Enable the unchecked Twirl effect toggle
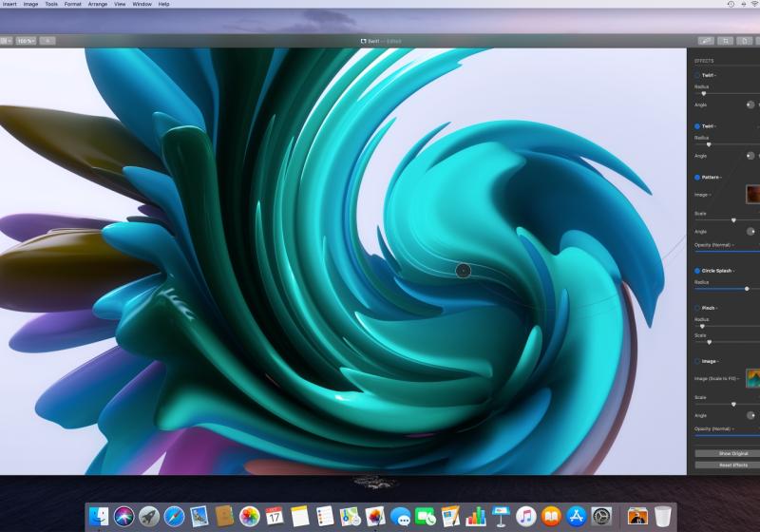 [697, 75]
